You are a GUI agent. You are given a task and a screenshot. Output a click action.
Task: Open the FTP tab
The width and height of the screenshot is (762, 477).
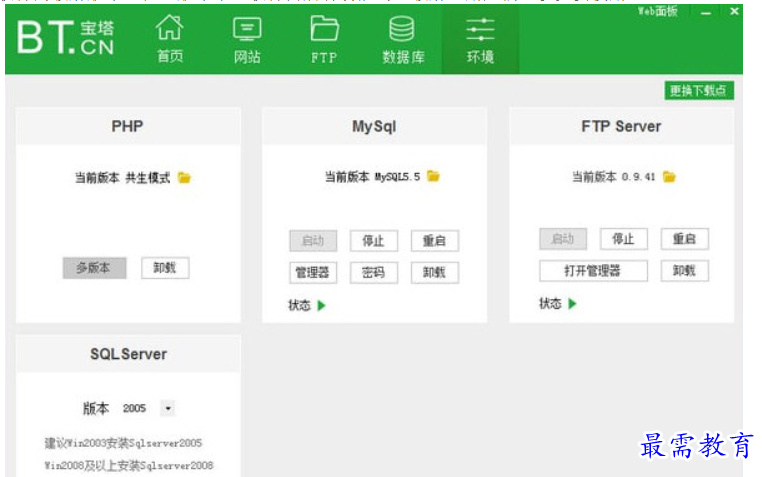(x=324, y=40)
